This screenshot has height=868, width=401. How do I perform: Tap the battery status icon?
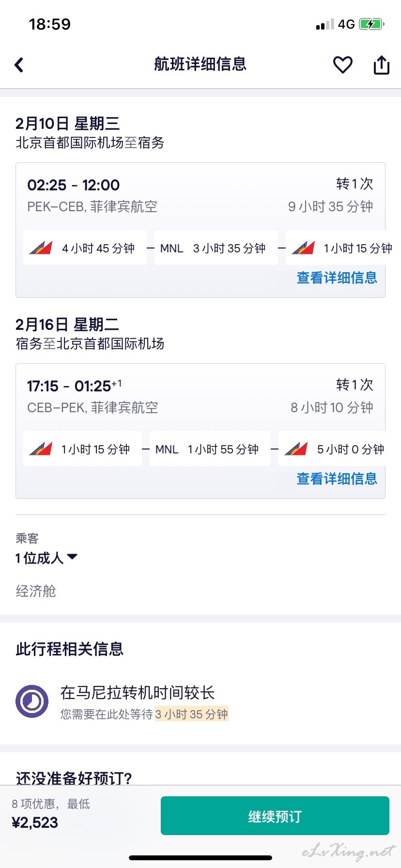coord(371,24)
